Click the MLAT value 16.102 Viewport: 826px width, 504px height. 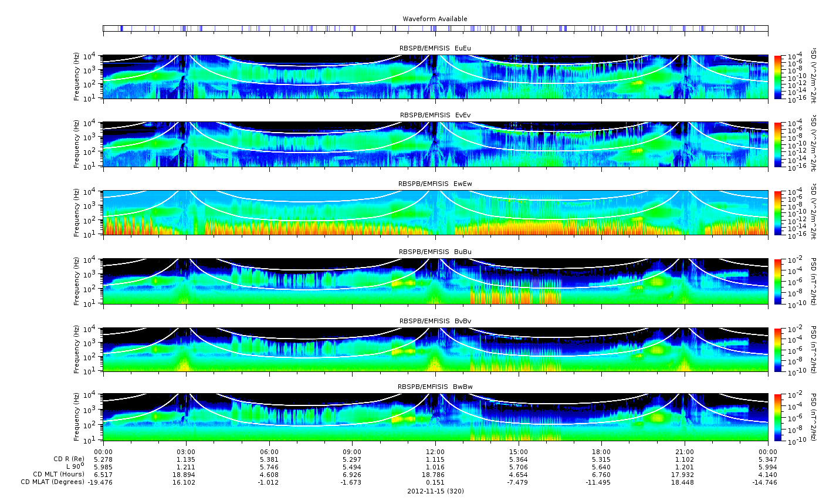186,482
